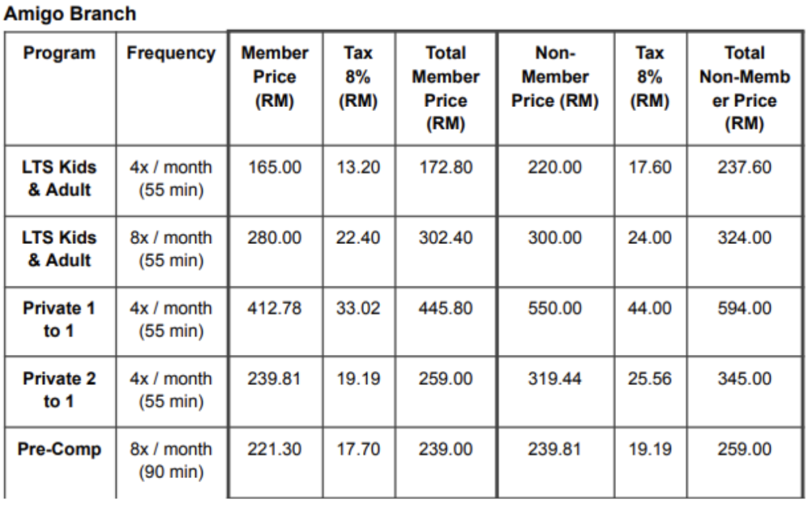812x508 pixels.
Task: Select the Program column header
Action: (x=59, y=54)
